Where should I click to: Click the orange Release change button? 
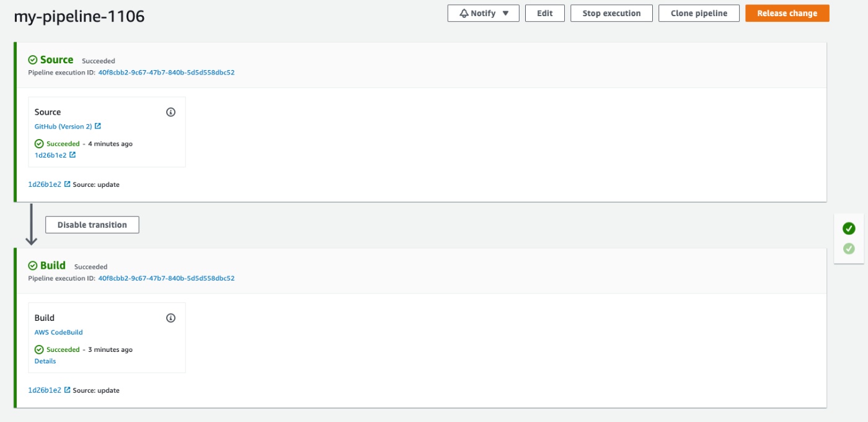(x=787, y=13)
